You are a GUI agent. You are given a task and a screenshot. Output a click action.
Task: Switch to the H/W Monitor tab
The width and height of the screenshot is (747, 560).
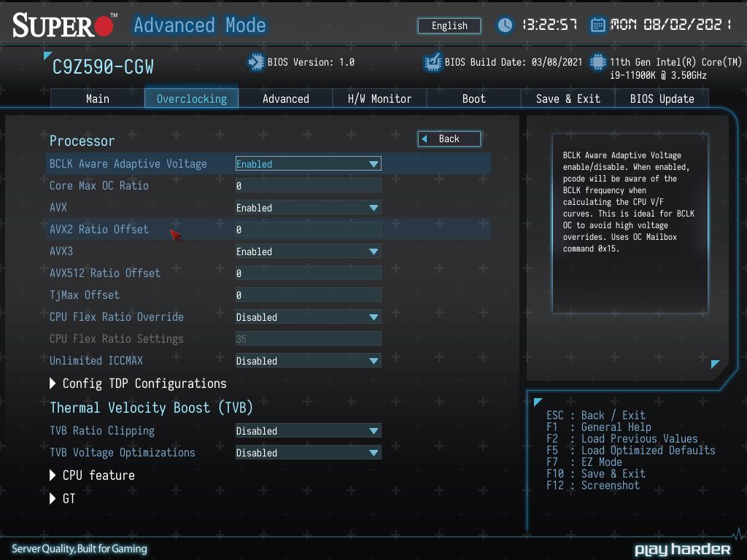[379, 98]
